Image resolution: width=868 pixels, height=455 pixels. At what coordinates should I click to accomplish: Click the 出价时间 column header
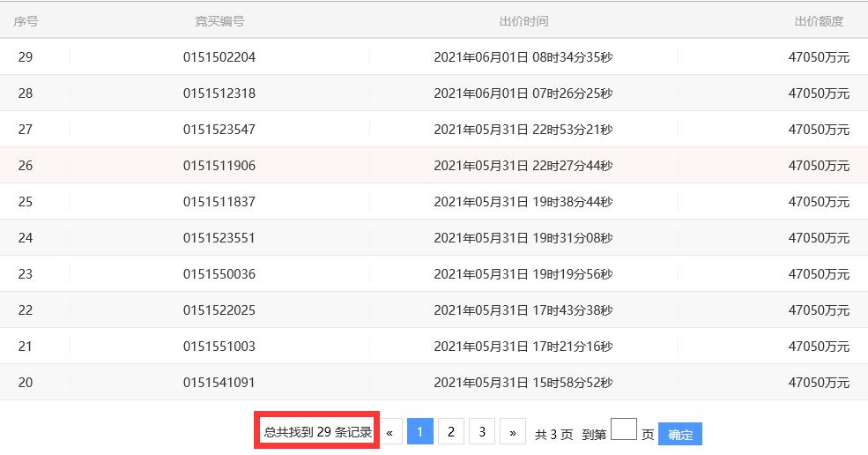tap(523, 21)
